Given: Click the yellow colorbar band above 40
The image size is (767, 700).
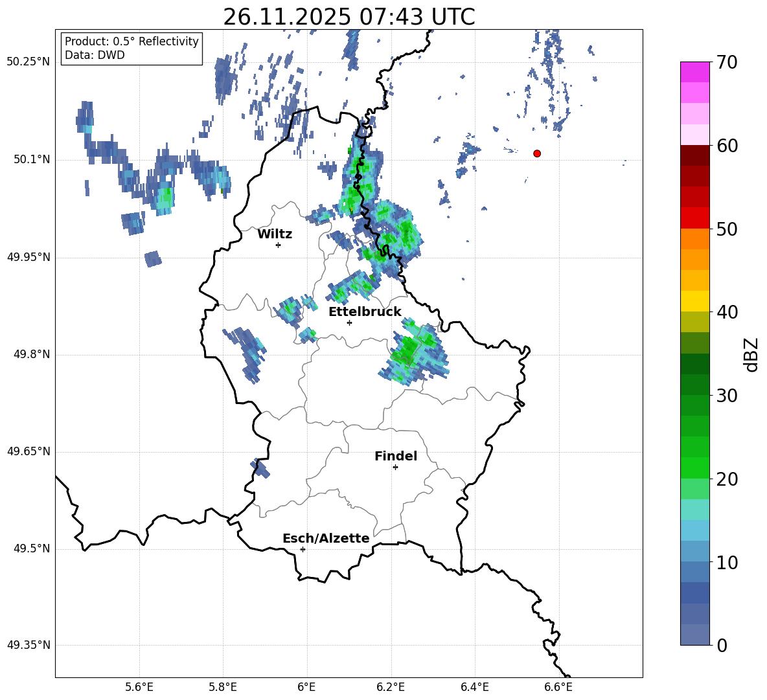Looking at the screenshot, I should click(695, 301).
